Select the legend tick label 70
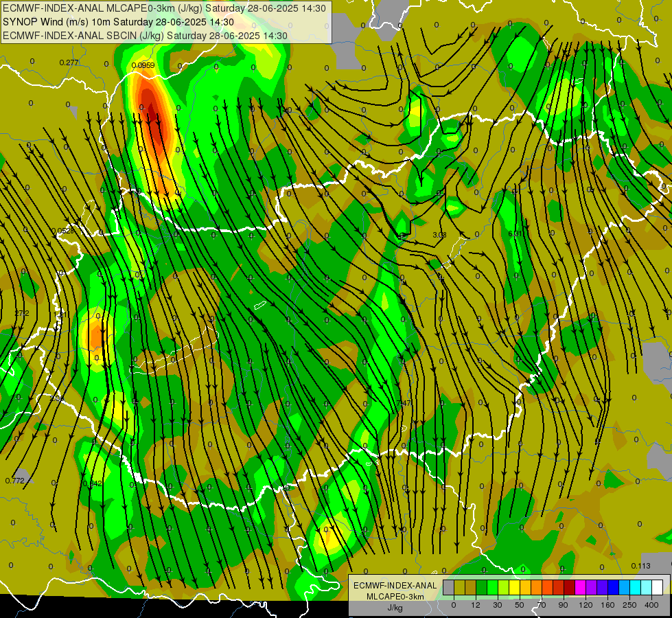 (x=542, y=605)
